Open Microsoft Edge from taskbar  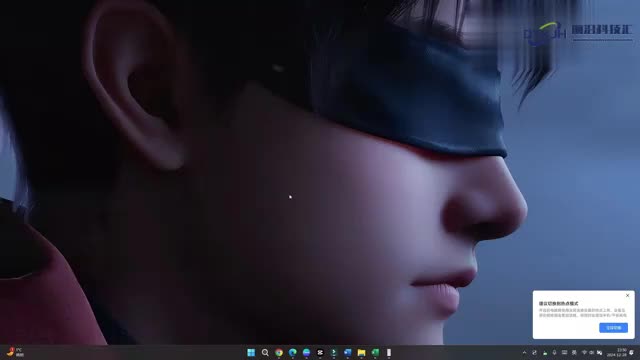click(293, 352)
